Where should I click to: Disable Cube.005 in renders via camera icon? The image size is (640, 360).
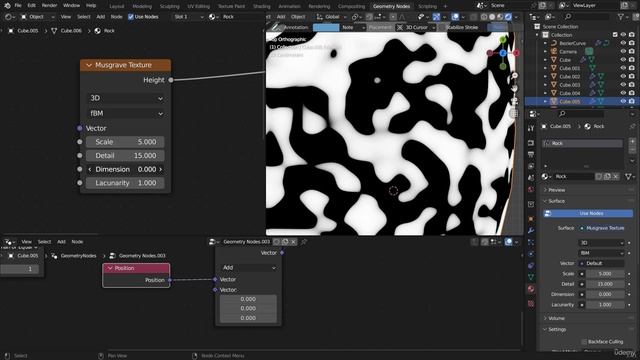click(632, 101)
